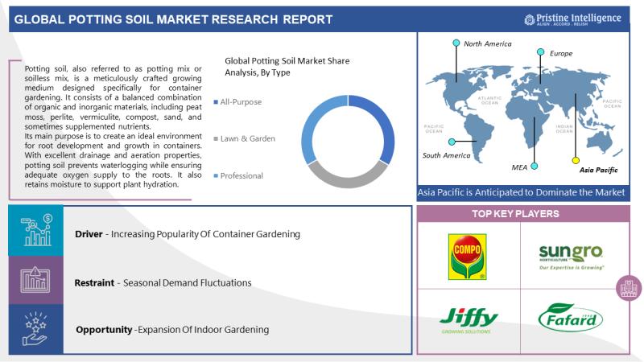
Task: Click the South America label
Action: click(447, 155)
